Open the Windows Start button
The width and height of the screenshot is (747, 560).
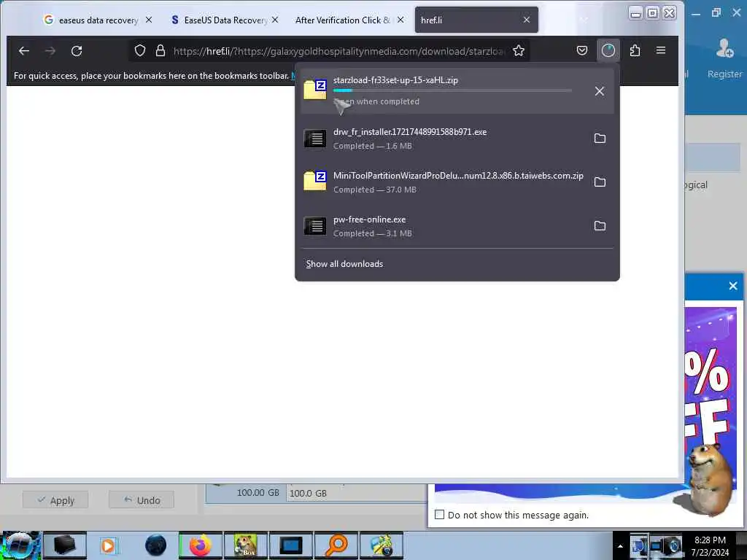pyautogui.click(x=20, y=545)
